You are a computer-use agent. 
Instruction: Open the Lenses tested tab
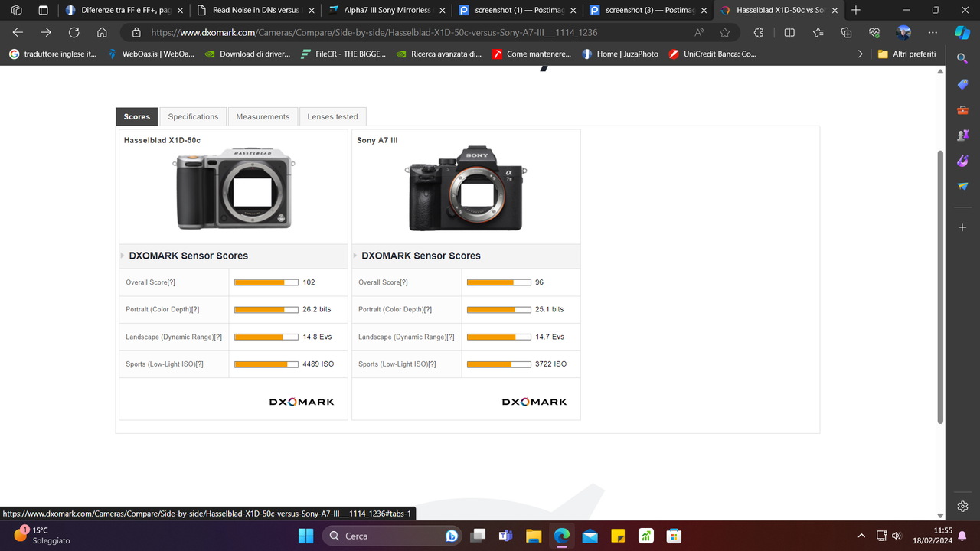332,116
